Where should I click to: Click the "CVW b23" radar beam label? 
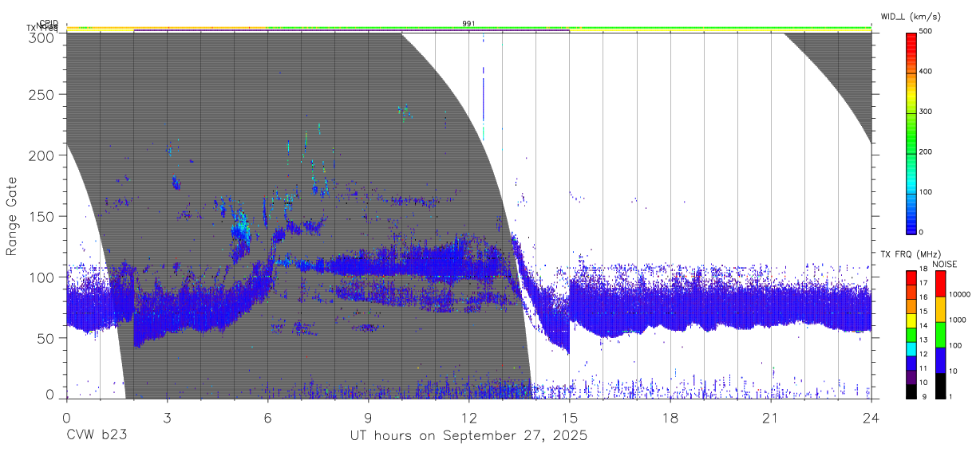(97, 436)
